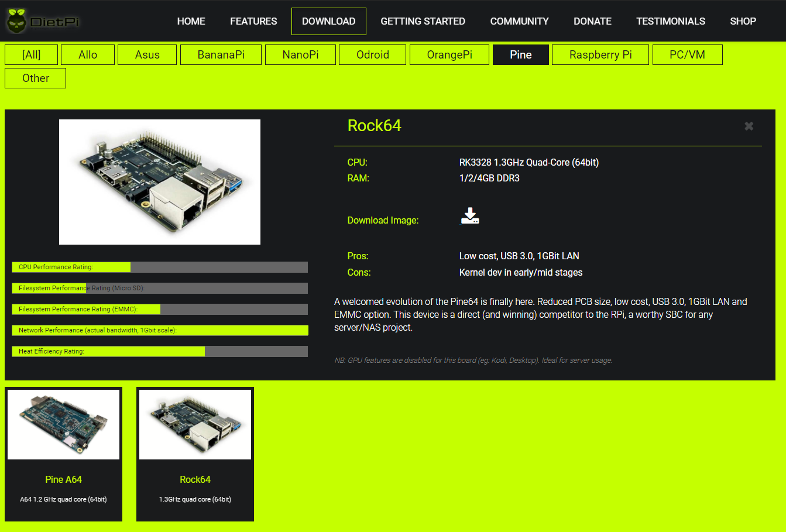Click the Pine A64 title link
This screenshot has width=786, height=532.
(x=63, y=479)
